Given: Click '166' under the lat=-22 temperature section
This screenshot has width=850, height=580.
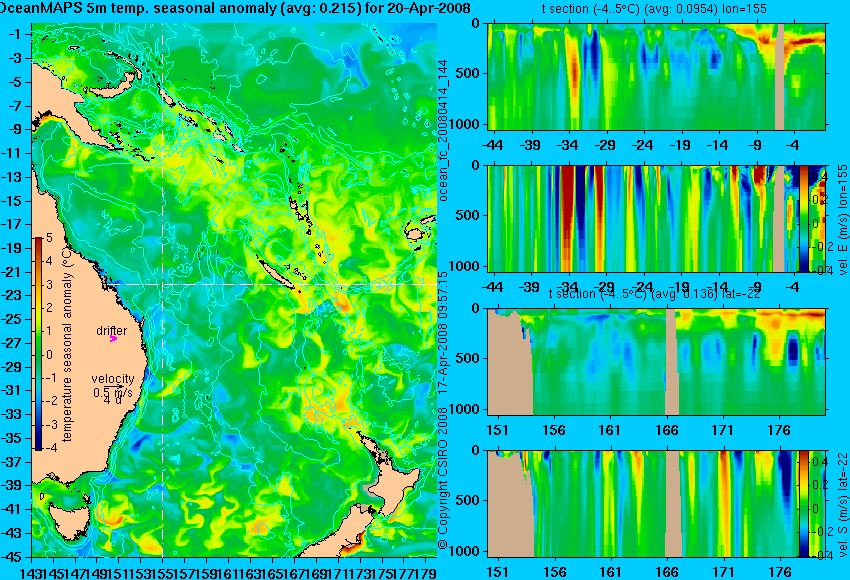Looking at the screenshot, I should point(667,430).
